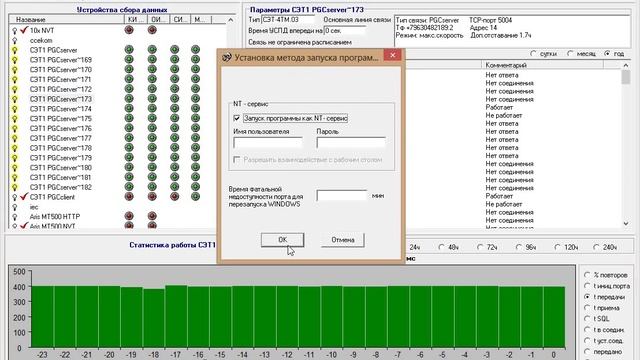
Task: Click green КИ status icon for PGCserver~171
Action: (x=129, y=79)
